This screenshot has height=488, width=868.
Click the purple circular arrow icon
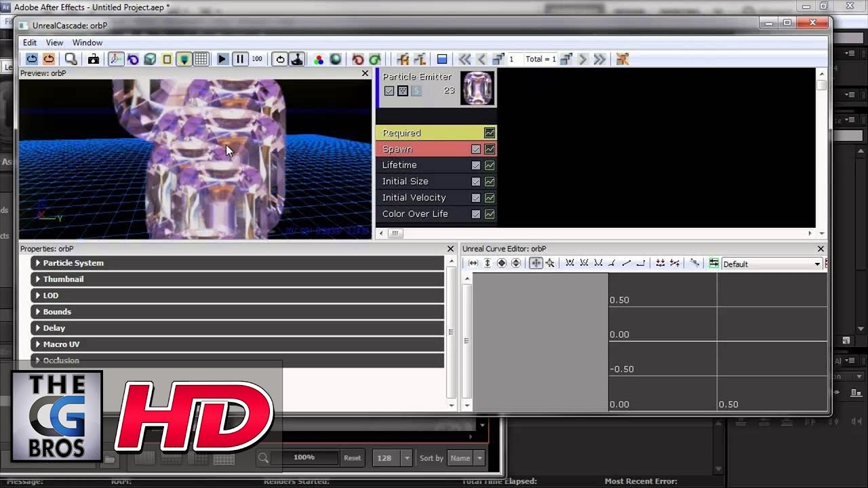click(x=133, y=60)
